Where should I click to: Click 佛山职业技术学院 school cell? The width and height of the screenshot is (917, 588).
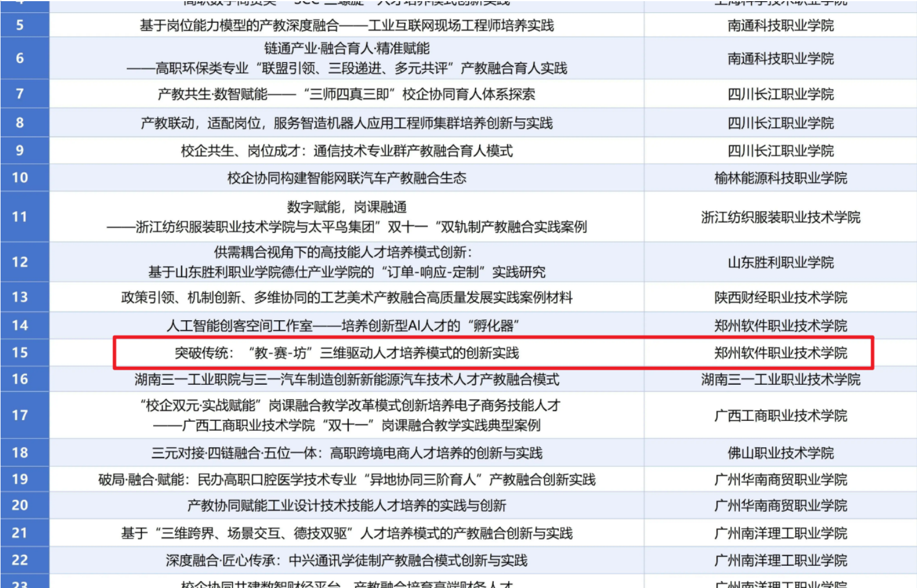[780, 452]
